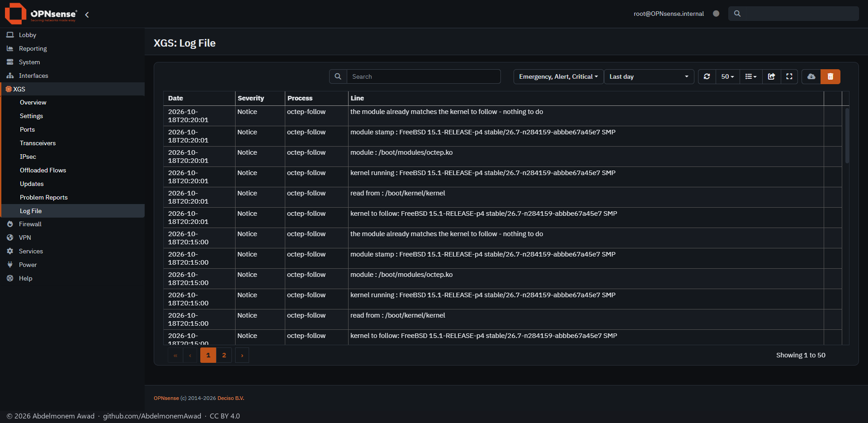Image resolution: width=868 pixels, height=423 pixels.
Task: Open the column selection list dropdown
Action: 751,76
